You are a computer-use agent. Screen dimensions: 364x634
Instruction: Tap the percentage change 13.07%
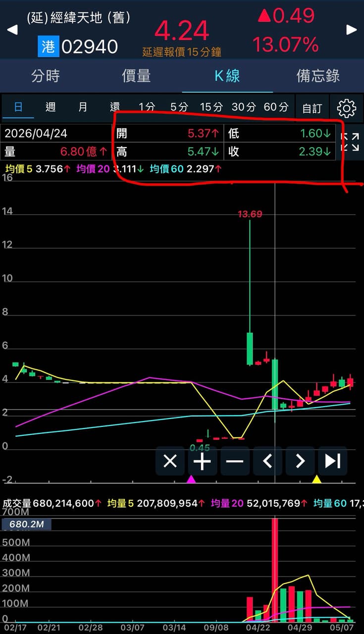click(286, 45)
